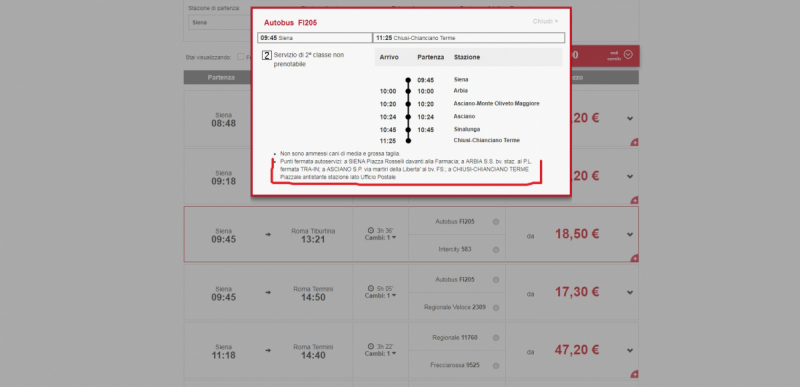
Task: Open Cambi: 1 dropdown for 14:50 arrival
Action: (x=381, y=296)
